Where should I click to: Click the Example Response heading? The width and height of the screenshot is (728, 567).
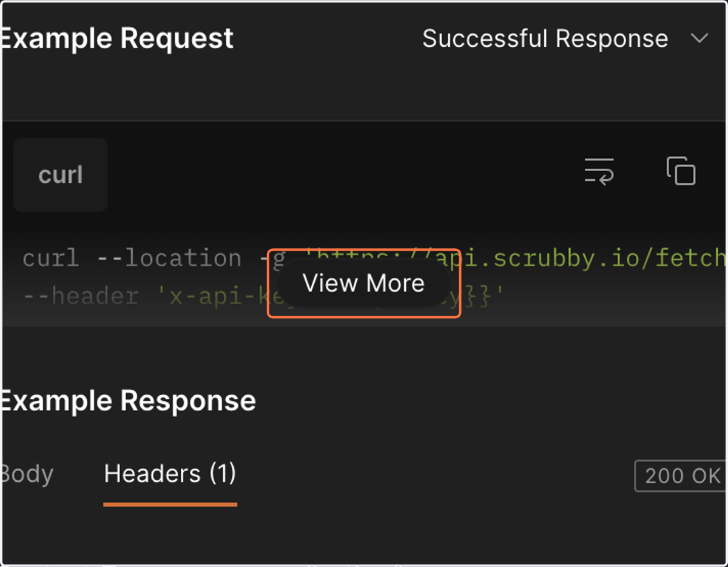(x=129, y=401)
